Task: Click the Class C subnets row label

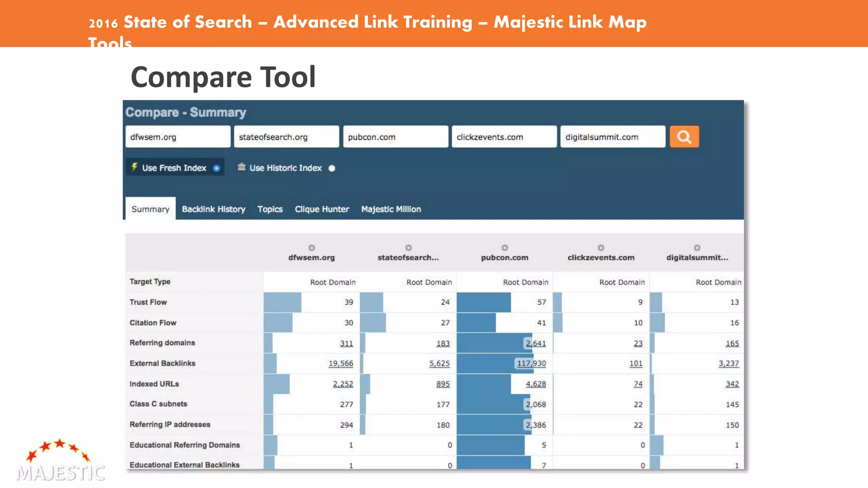Action: (x=159, y=404)
